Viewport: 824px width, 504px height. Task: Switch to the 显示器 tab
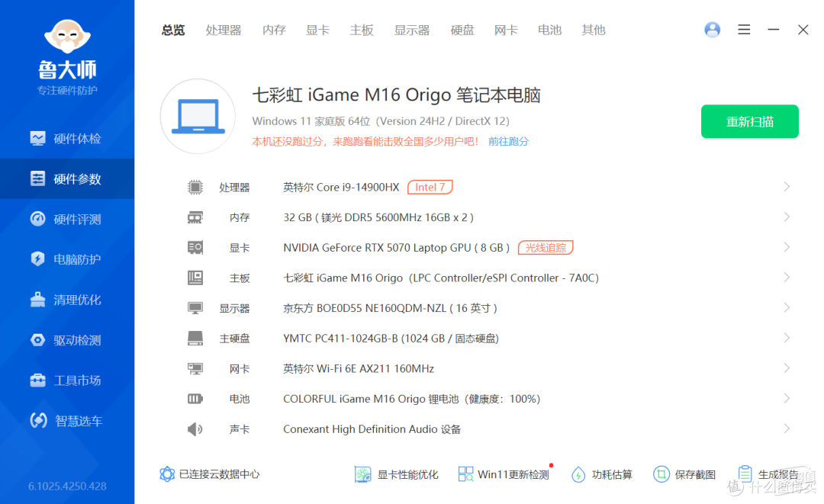click(x=412, y=30)
